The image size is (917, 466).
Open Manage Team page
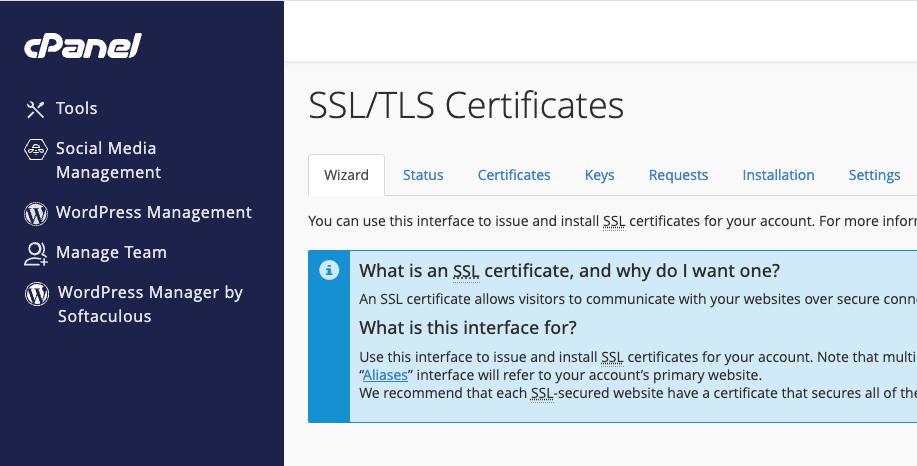pyautogui.click(x=111, y=252)
